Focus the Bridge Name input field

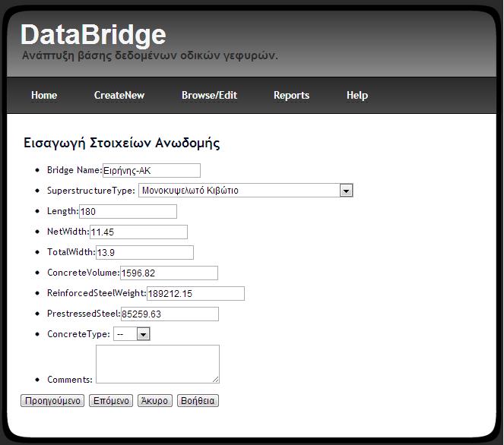tap(151, 171)
